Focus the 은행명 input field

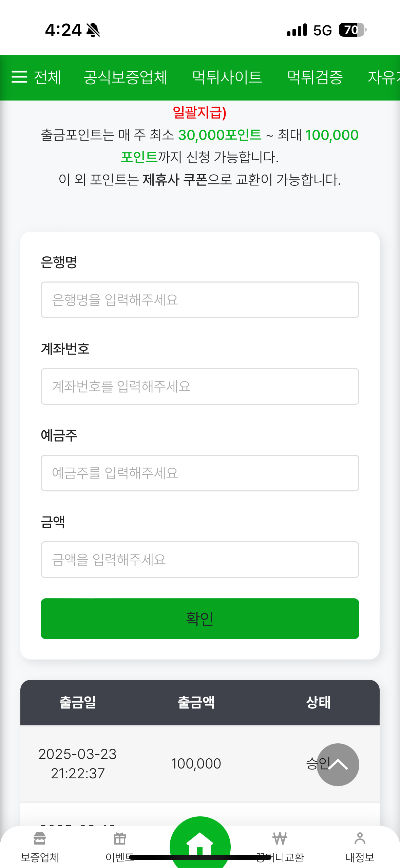coord(200,300)
